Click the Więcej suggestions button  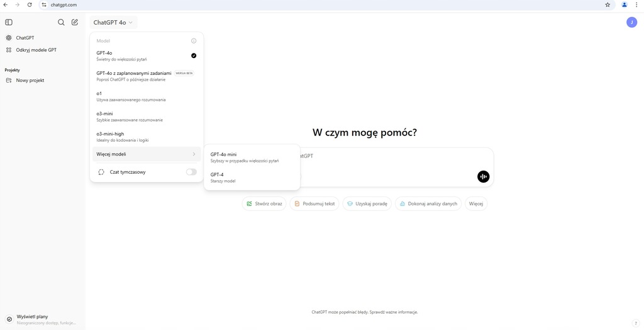[476, 203]
